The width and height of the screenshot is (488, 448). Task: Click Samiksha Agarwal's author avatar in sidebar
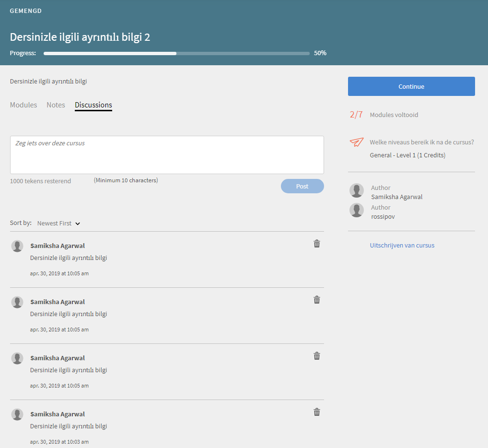[x=357, y=190]
